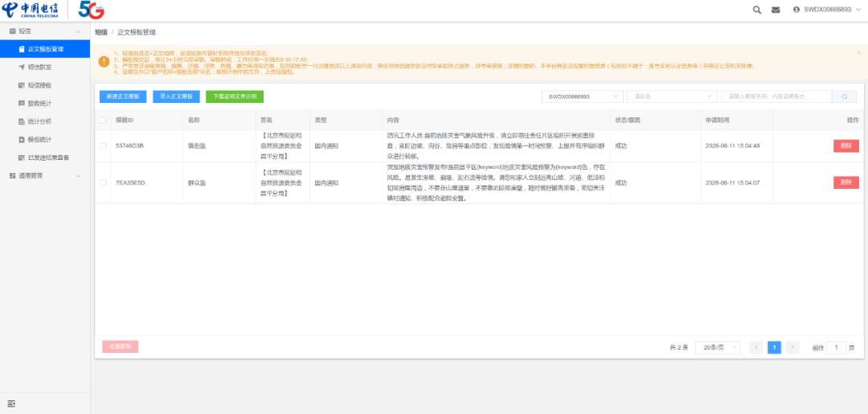This screenshot has height=414, width=868.
Task: Click the 签名 column header
Action: (266, 120)
